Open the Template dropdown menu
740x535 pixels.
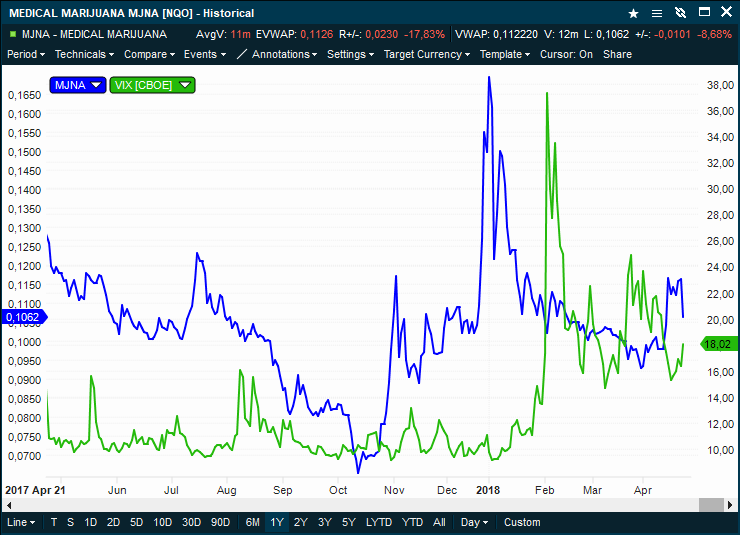(x=505, y=54)
